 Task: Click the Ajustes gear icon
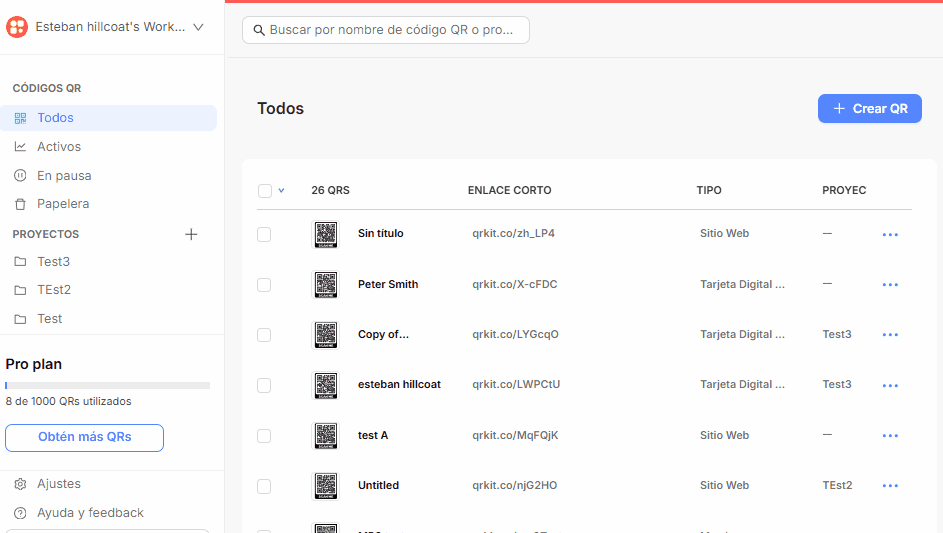pyautogui.click(x=20, y=484)
